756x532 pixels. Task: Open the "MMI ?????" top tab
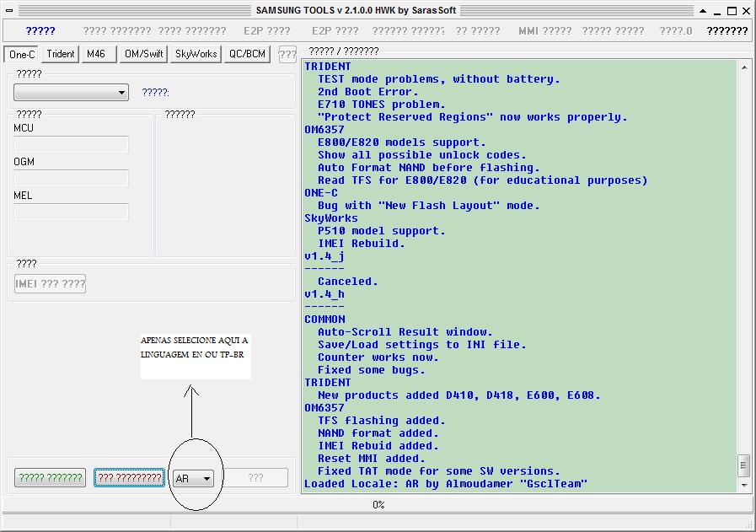[x=544, y=31]
